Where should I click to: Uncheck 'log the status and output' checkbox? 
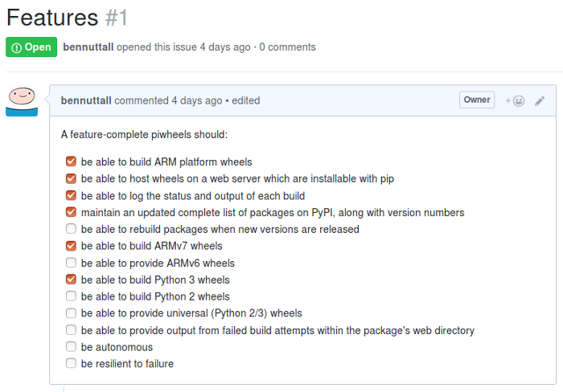tap(71, 195)
